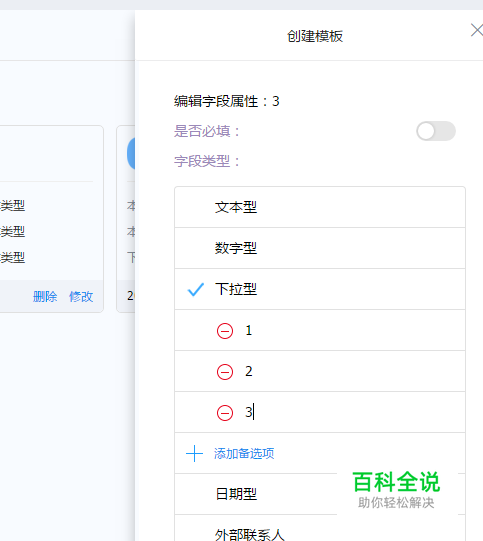Close the 创建模板 panel

tap(477, 30)
